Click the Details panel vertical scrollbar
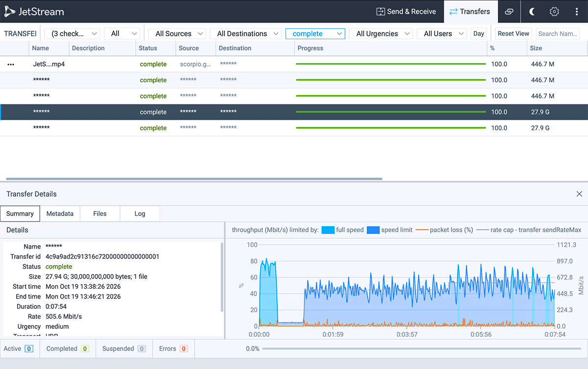This screenshot has width=588, height=369. point(222,277)
